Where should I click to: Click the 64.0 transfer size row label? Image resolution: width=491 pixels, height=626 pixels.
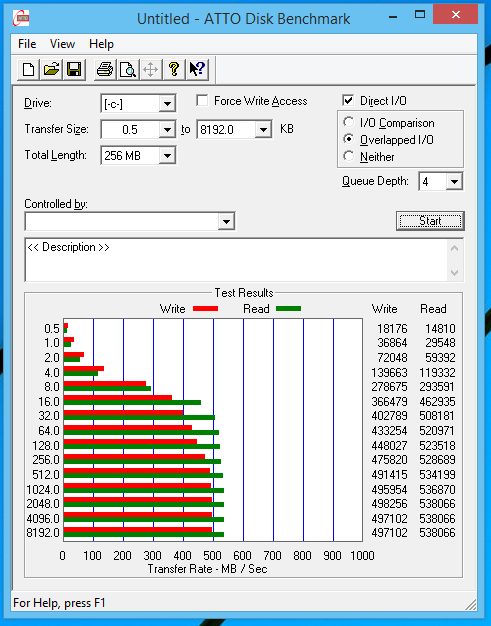coord(49,431)
